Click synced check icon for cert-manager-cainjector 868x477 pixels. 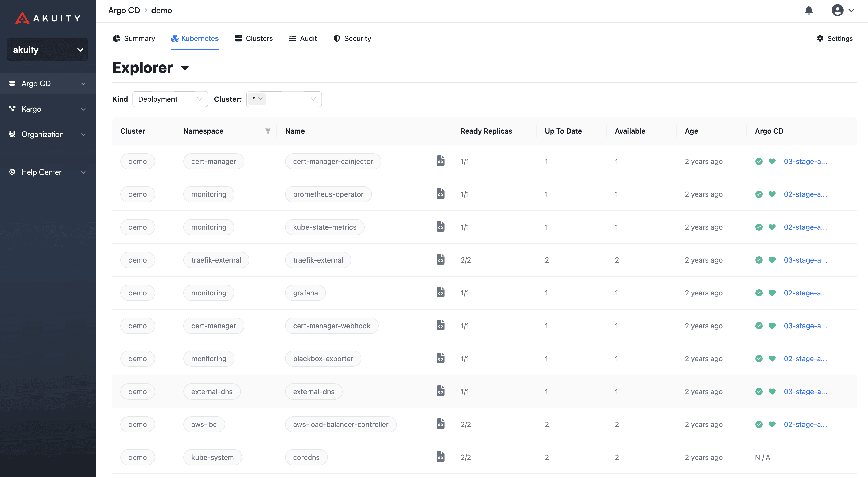pyautogui.click(x=759, y=161)
